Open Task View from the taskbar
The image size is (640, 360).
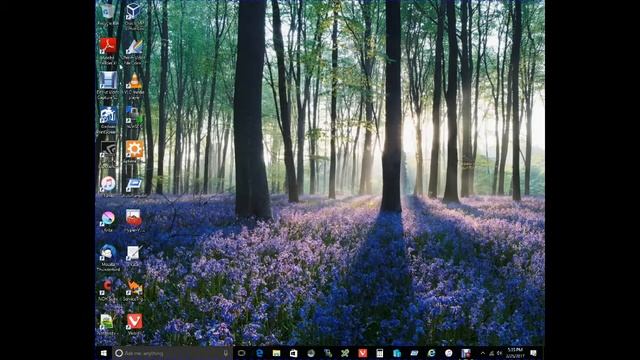[242, 353]
